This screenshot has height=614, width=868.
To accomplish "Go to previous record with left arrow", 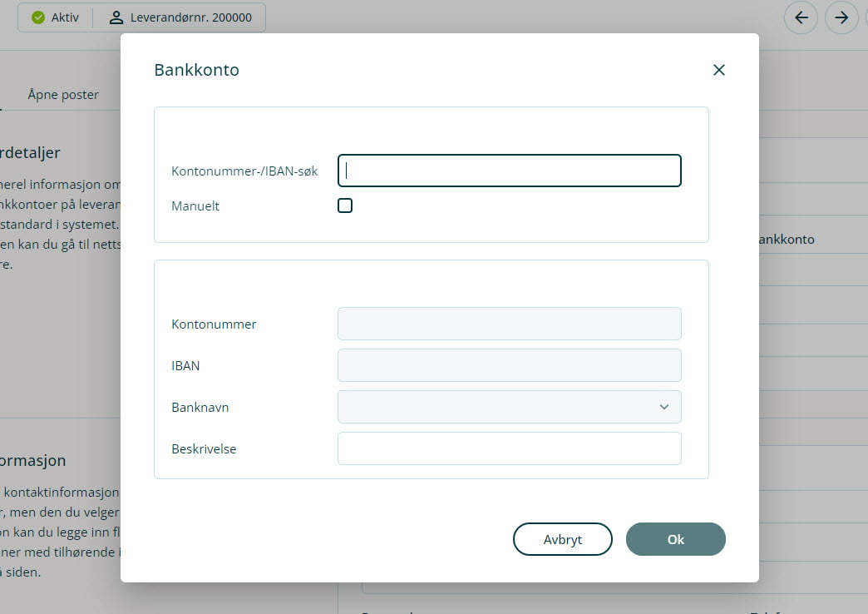I will 801,17.
